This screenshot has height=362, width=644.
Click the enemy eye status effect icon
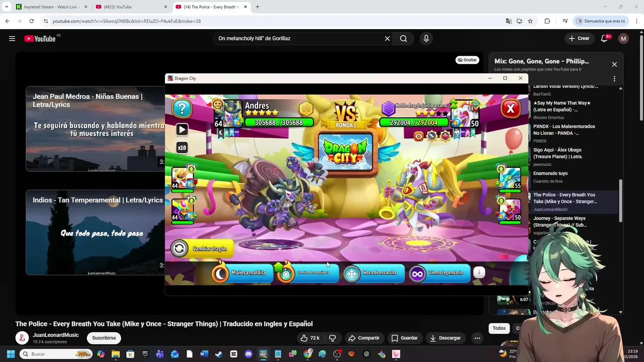[x=419, y=136]
